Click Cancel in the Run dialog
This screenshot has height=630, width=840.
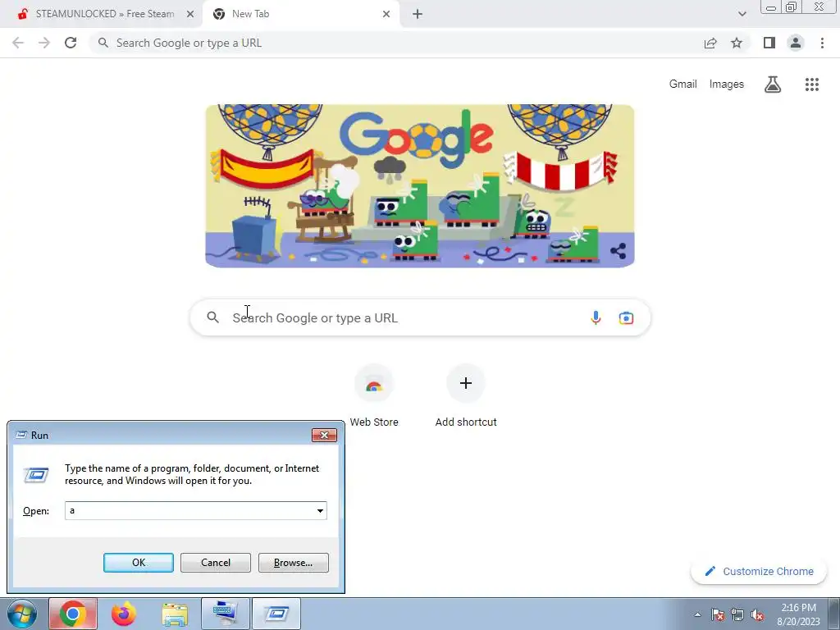coord(216,563)
